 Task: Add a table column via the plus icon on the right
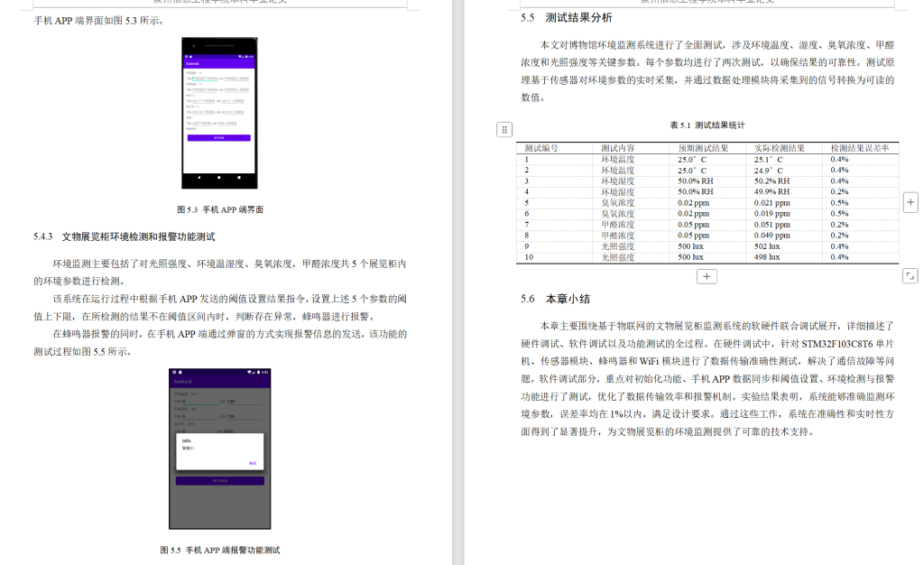(910, 202)
